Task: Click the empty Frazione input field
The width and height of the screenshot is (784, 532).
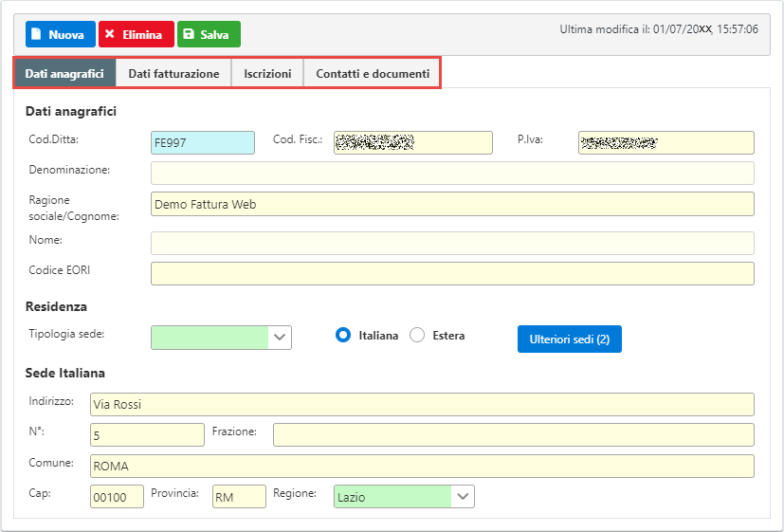Action: pos(513,434)
